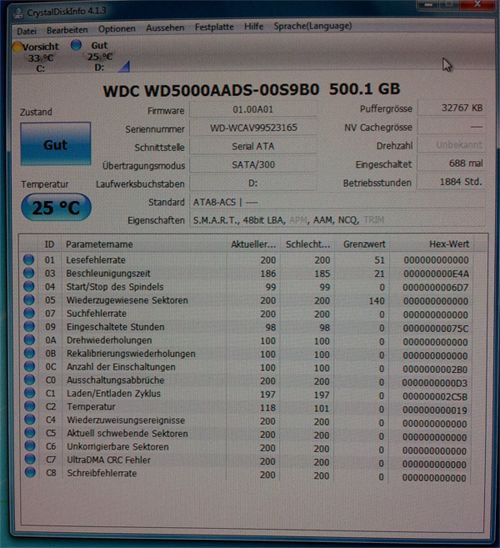Click the Grenzwert column header

pos(362,244)
